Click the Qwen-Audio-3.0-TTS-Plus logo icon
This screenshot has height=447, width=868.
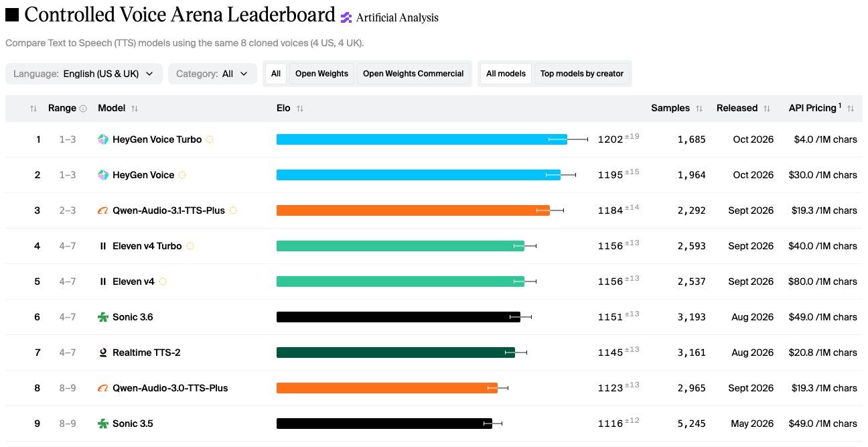click(x=102, y=388)
